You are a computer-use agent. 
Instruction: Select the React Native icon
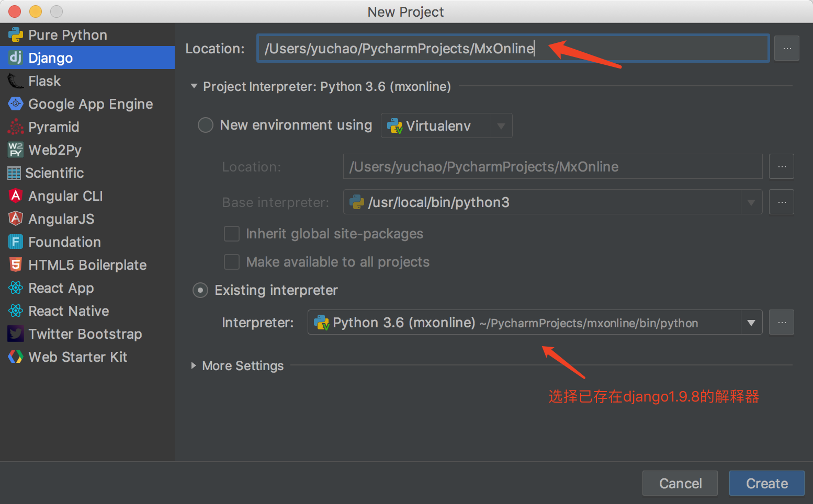click(x=16, y=311)
